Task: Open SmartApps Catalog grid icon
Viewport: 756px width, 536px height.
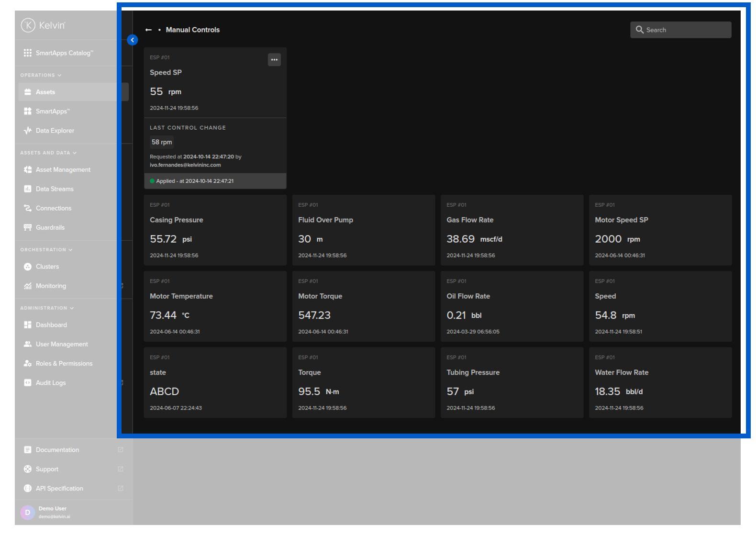Action: tap(28, 53)
